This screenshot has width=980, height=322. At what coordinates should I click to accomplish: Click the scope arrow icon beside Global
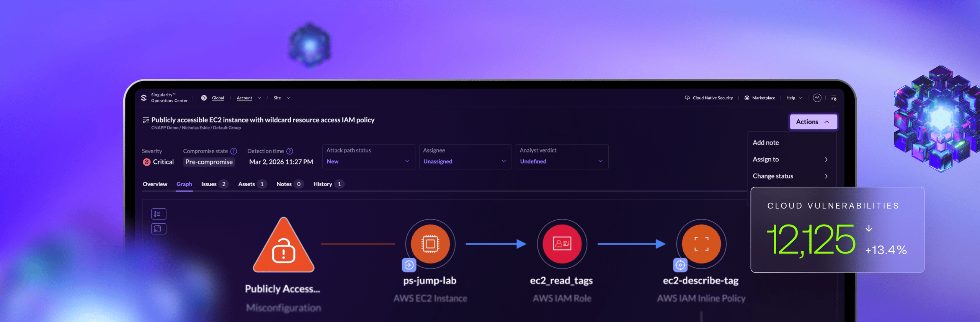click(204, 98)
